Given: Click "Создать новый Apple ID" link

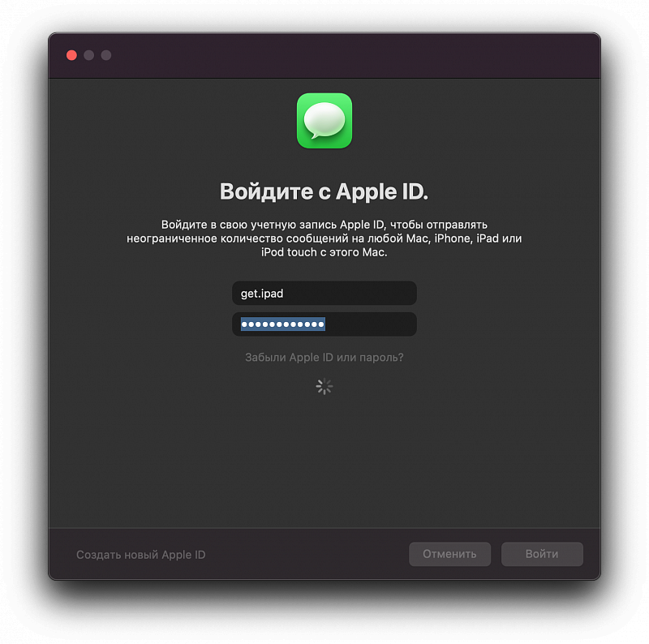Looking at the screenshot, I should 140,555.
